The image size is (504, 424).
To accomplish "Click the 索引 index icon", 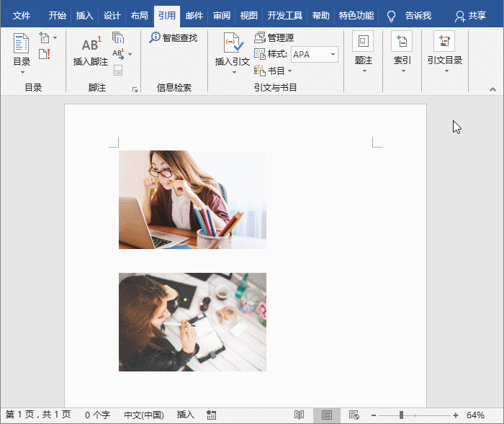I will tap(402, 41).
